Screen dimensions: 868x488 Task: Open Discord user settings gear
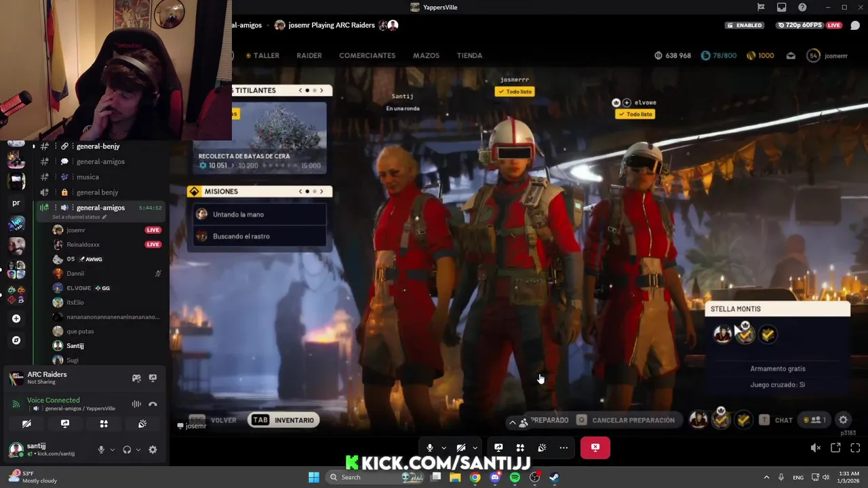(x=153, y=449)
